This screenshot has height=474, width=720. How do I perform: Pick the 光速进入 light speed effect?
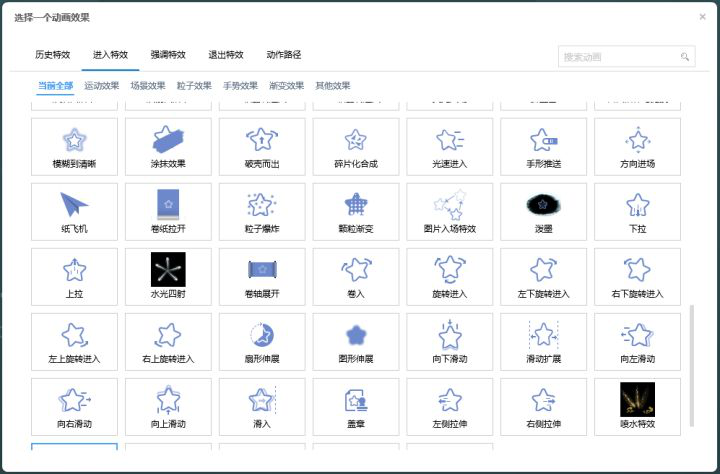pyautogui.click(x=450, y=147)
